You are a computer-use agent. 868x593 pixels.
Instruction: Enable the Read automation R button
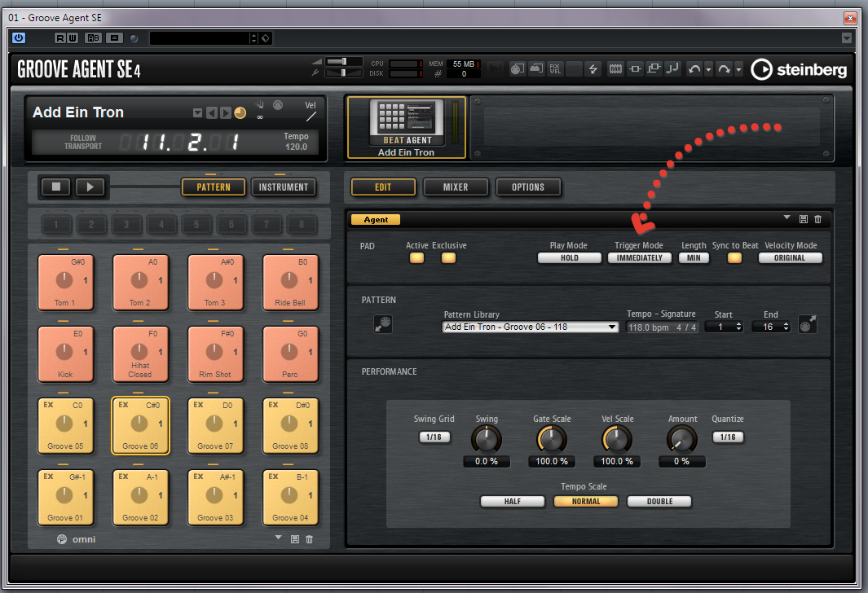point(60,38)
